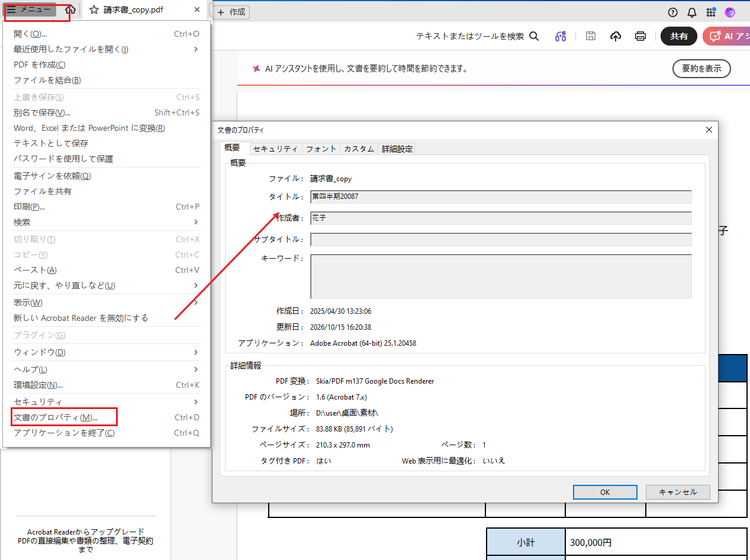Expand the ヘルプ(L) submenu
Screen dimensions: 750x560
(107, 369)
